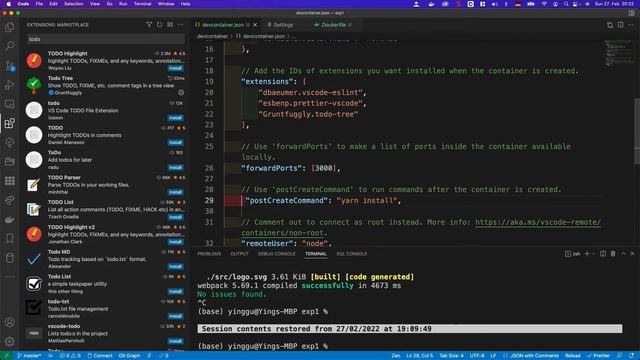This screenshot has width=640, height=360.
Task: Click the editor minimap
Action: click(x=618, y=53)
